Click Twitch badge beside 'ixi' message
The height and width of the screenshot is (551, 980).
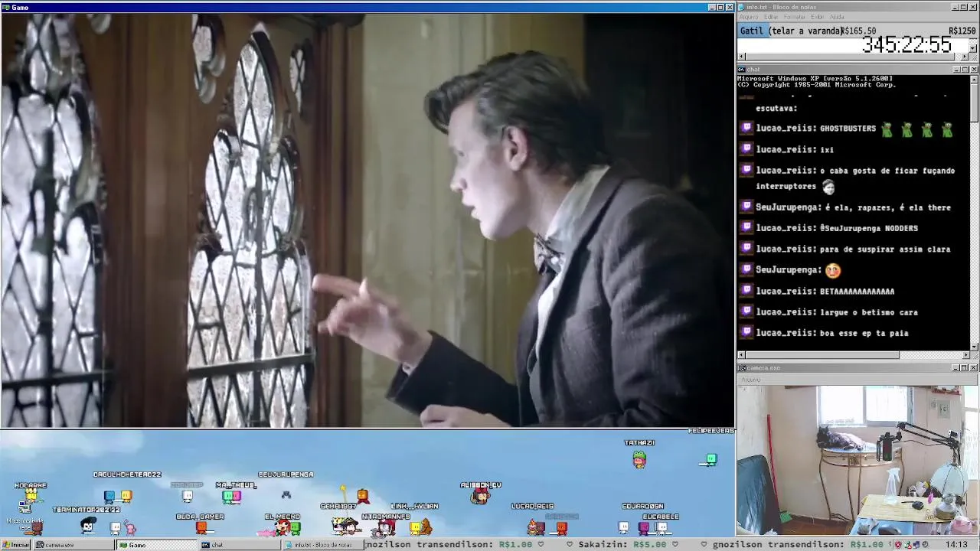pos(746,149)
